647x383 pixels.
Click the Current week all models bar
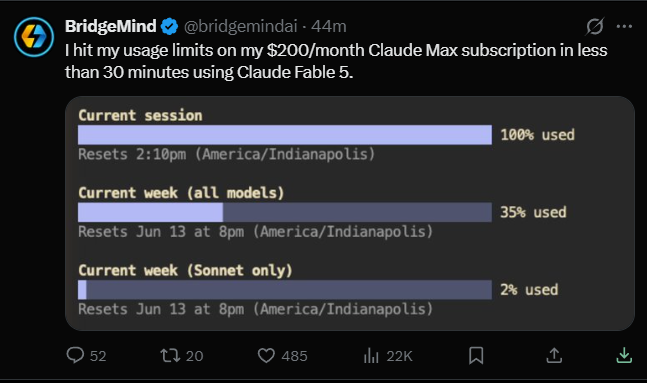(x=285, y=212)
